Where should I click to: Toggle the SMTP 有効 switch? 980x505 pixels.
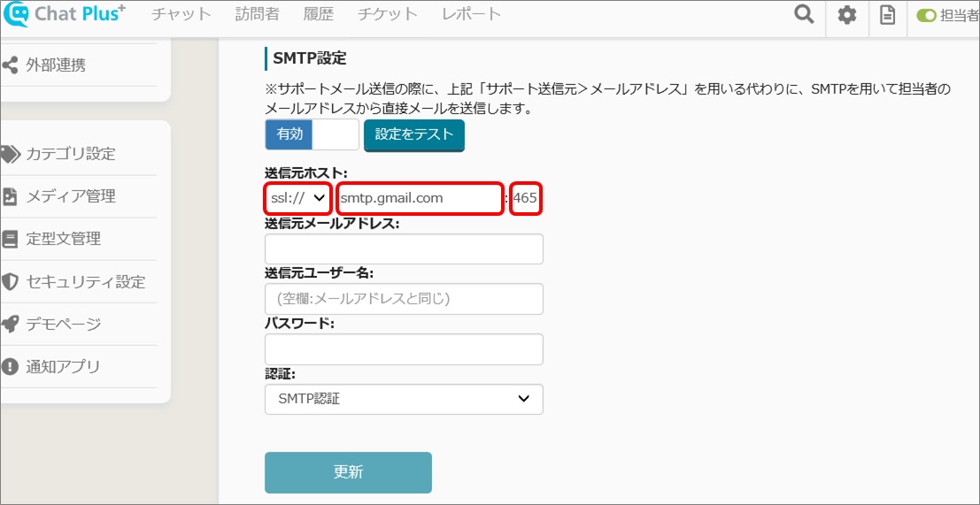(312, 134)
